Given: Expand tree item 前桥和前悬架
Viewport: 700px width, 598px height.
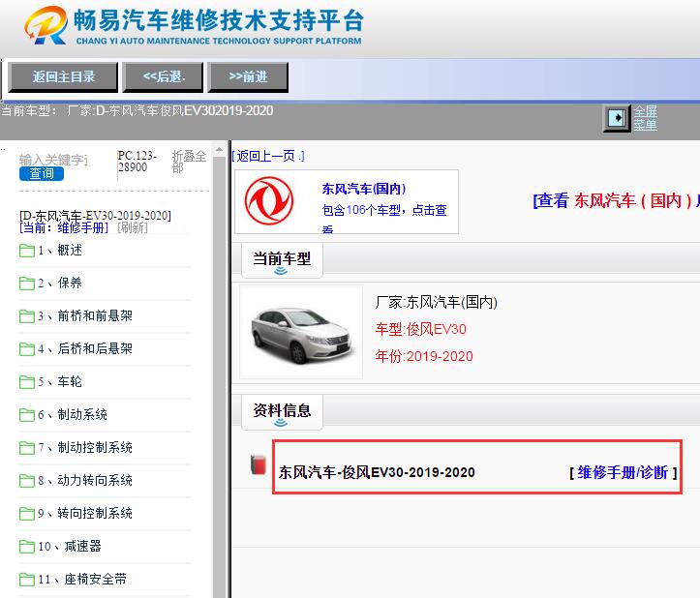Looking at the screenshot, I should [95, 316].
